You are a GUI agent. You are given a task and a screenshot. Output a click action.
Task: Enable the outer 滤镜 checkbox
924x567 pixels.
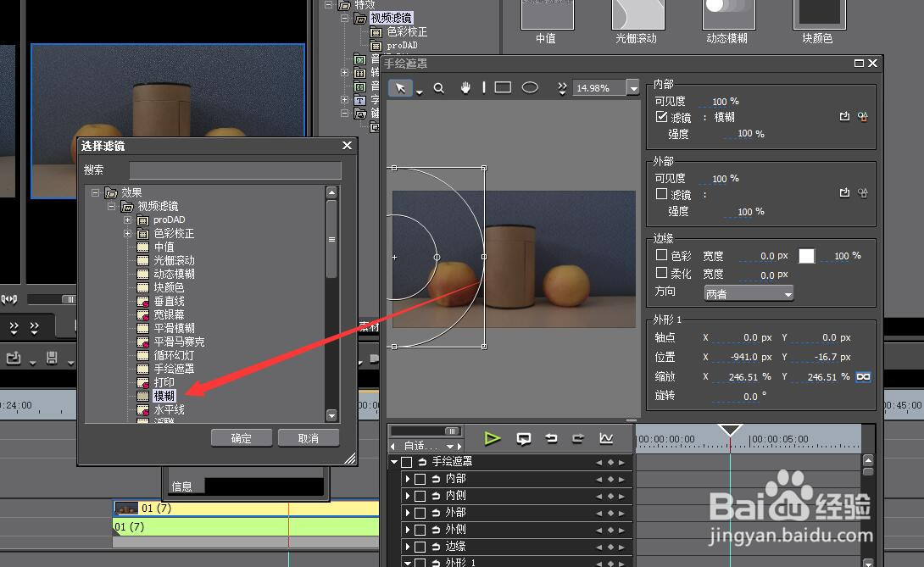(x=662, y=193)
